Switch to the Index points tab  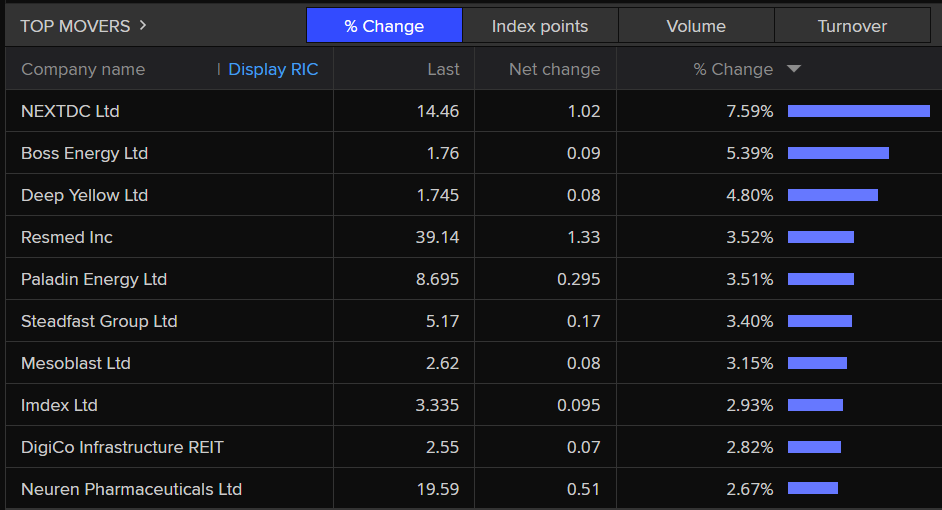pyautogui.click(x=540, y=26)
